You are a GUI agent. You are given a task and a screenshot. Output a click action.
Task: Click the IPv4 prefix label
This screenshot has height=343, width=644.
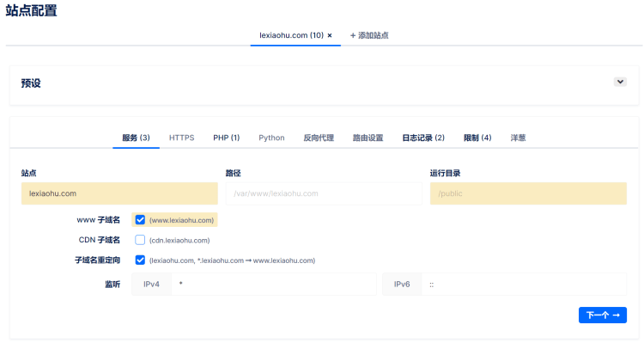pos(151,285)
